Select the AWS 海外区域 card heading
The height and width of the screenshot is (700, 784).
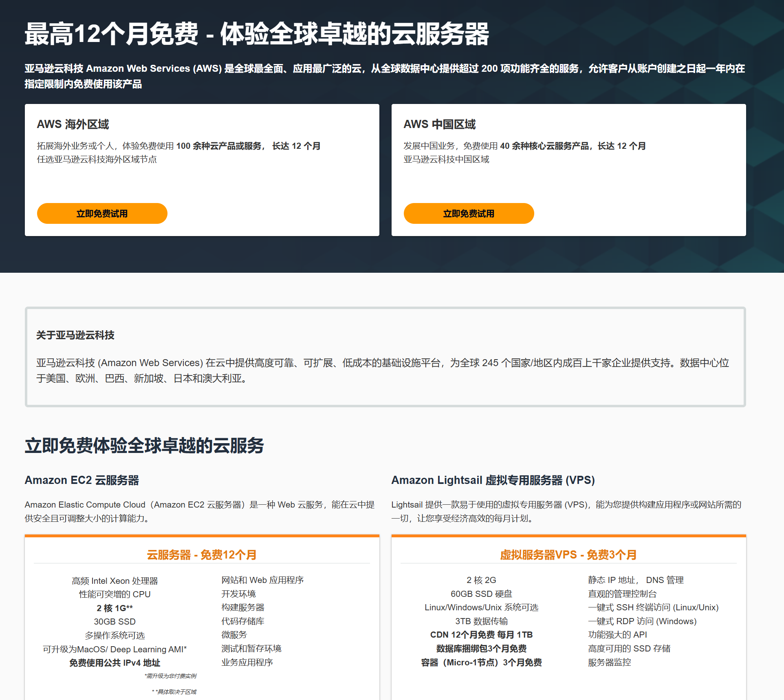pos(73,124)
